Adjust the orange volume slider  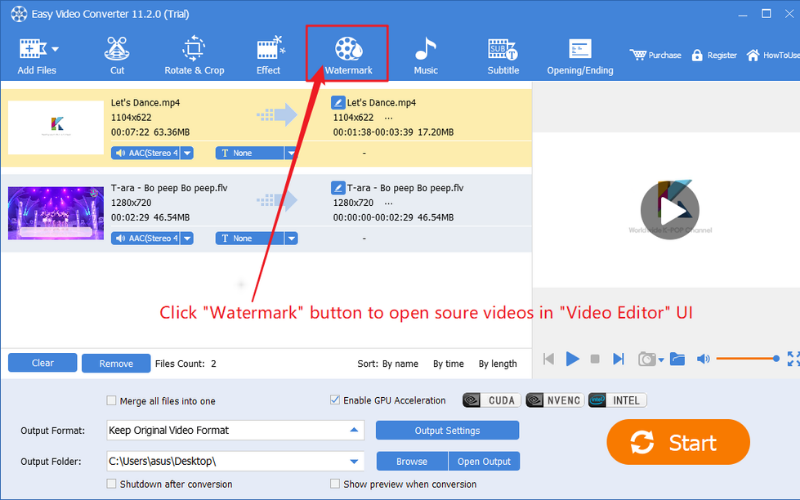pos(747,359)
